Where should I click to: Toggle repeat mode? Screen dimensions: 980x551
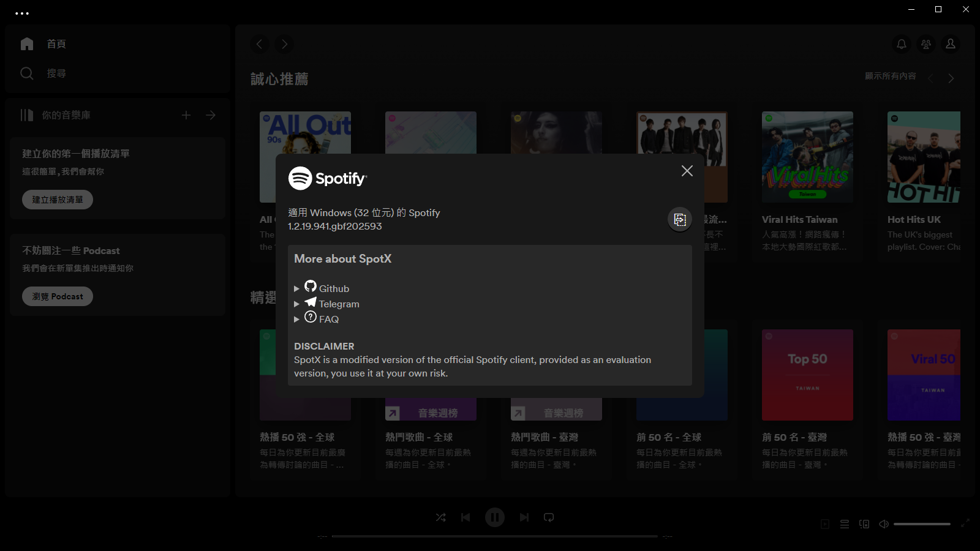click(x=549, y=517)
